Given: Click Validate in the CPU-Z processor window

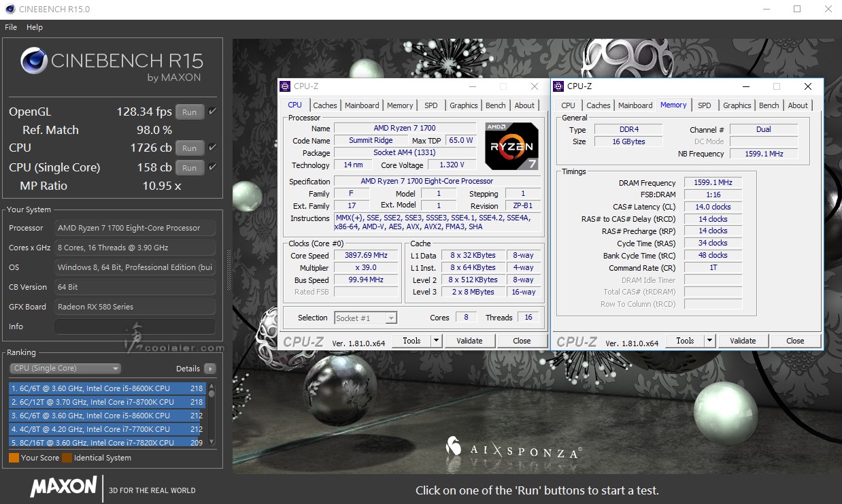Looking at the screenshot, I should (x=469, y=341).
